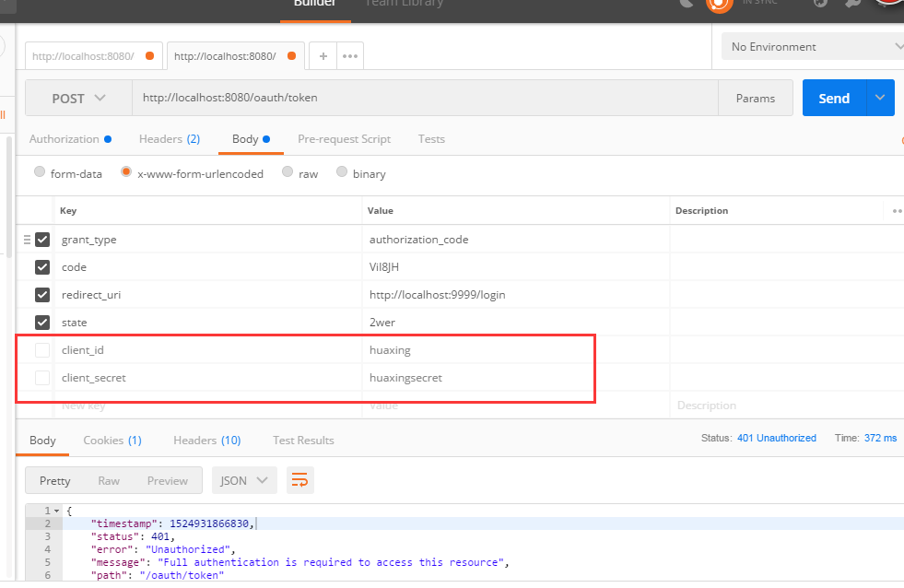Open the column options ellipsis beside Description
This screenshot has height=588, width=904.
point(896,211)
